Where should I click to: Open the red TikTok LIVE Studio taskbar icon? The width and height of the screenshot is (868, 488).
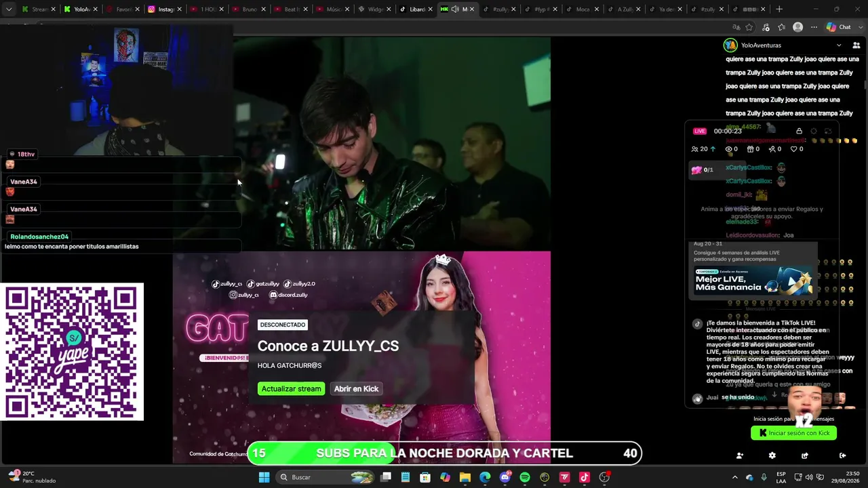[x=564, y=477]
